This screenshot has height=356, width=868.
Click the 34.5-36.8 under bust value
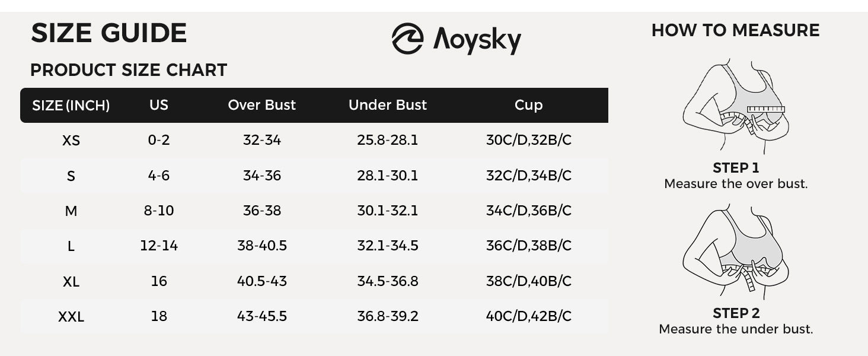[x=388, y=281]
